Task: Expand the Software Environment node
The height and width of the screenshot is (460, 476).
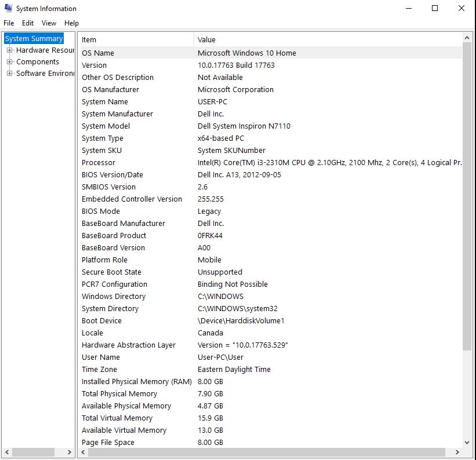Action: click(9, 73)
